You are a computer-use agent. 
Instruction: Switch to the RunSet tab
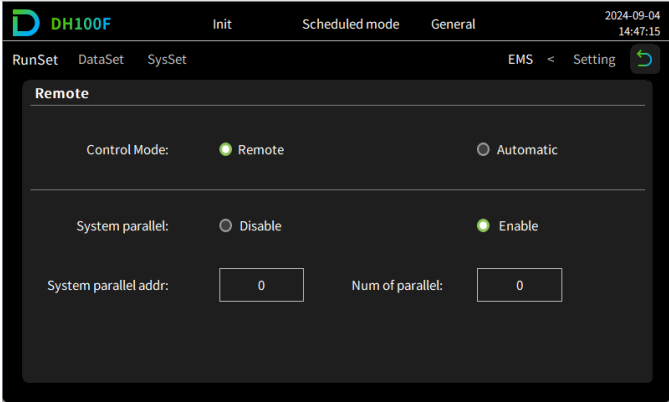(35, 60)
